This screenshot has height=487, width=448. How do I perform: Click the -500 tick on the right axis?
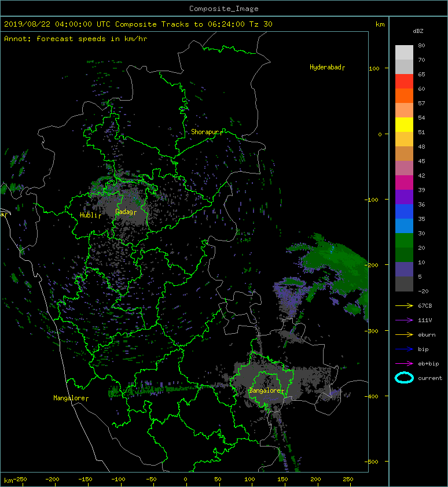point(371,462)
